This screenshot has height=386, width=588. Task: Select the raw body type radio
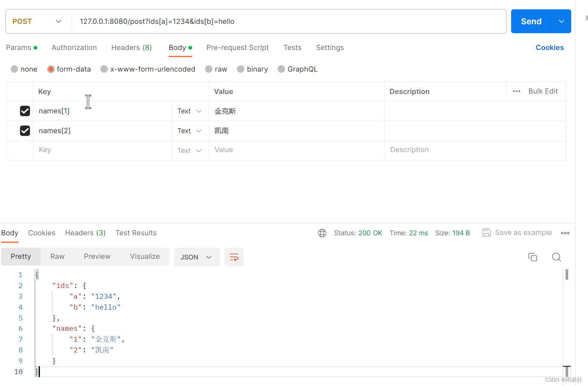(x=209, y=69)
